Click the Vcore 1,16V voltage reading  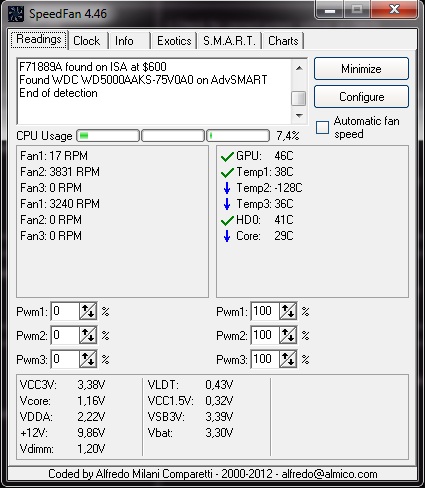[x=62, y=401]
